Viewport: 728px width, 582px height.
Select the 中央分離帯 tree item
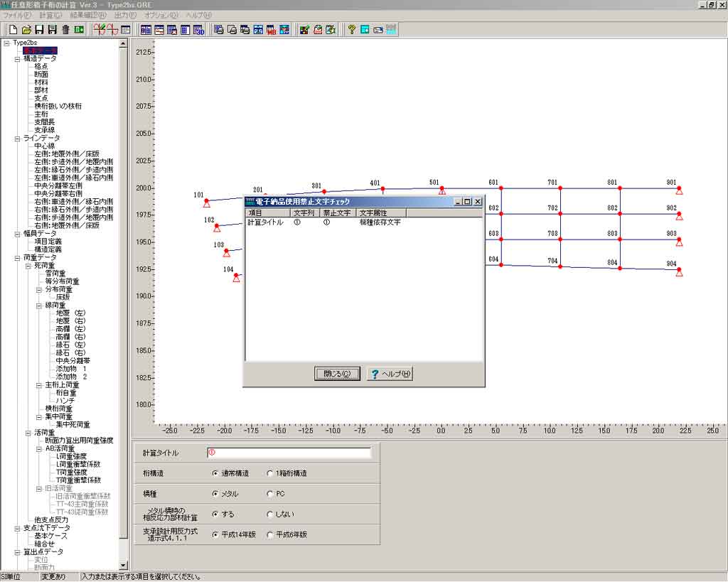(x=73, y=361)
